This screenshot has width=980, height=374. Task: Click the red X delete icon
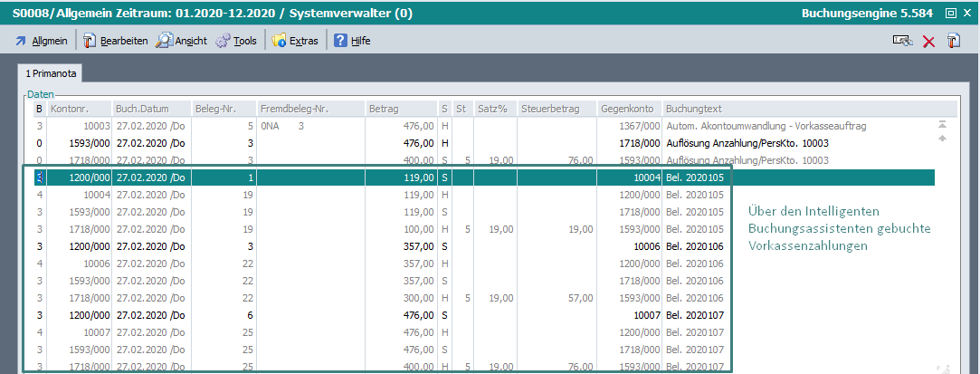point(928,41)
